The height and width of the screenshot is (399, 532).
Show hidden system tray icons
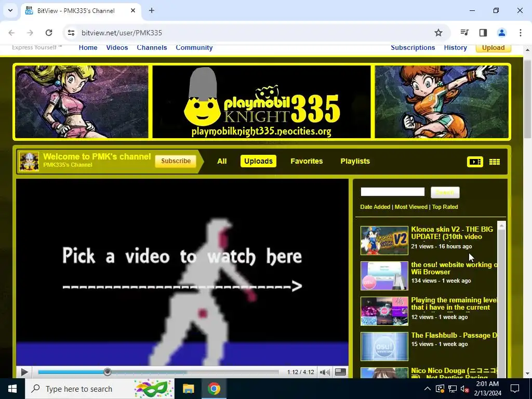(428, 389)
